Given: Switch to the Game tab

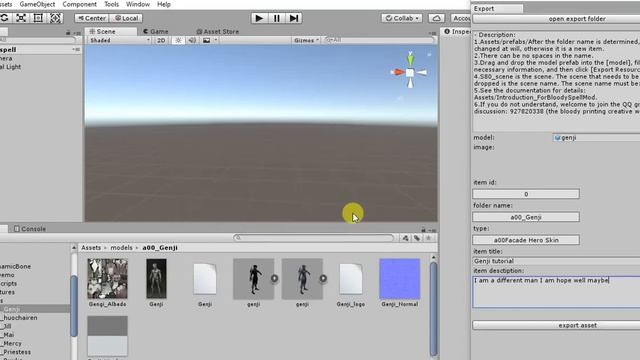Looking at the screenshot, I should pos(156,31).
